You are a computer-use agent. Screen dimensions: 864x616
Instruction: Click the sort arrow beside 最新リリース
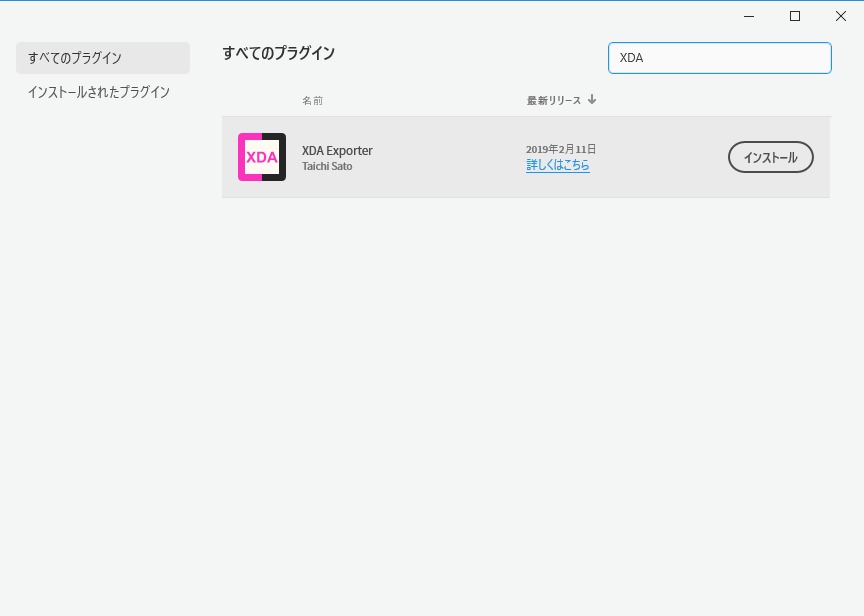(x=592, y=100)
